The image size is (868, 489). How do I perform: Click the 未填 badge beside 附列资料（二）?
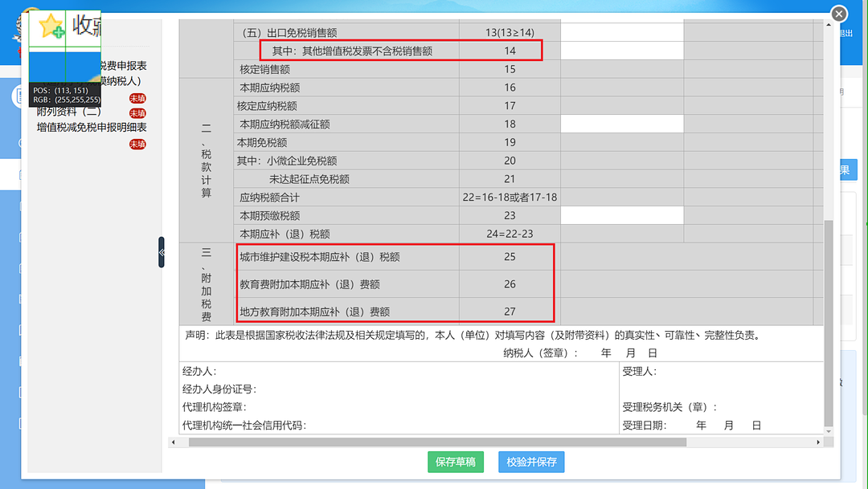coord(137,113)
